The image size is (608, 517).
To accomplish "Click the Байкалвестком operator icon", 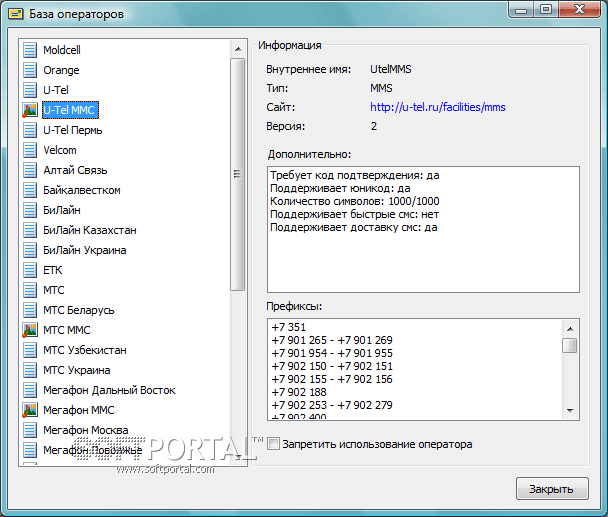I will coord(30,190).
